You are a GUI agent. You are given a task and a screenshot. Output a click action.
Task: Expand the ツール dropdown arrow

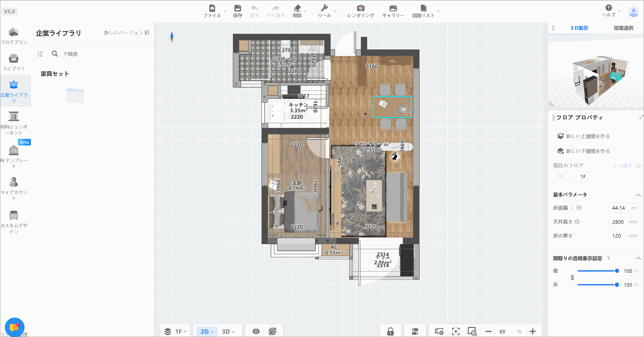click(x=335, y=12)
